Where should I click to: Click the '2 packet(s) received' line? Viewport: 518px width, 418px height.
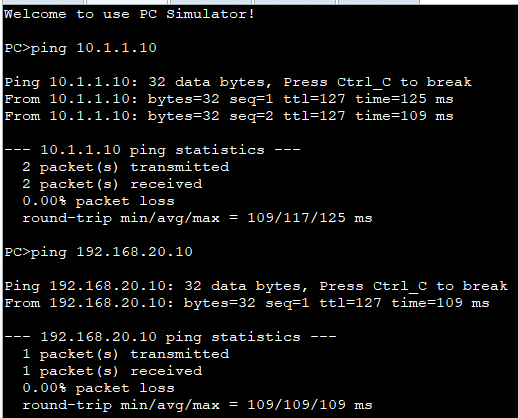point(112,184)
